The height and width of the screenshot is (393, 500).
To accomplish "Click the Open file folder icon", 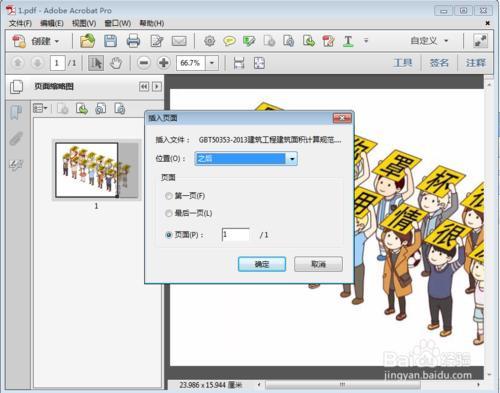I will pyautogui.click(x=87, y=41).
